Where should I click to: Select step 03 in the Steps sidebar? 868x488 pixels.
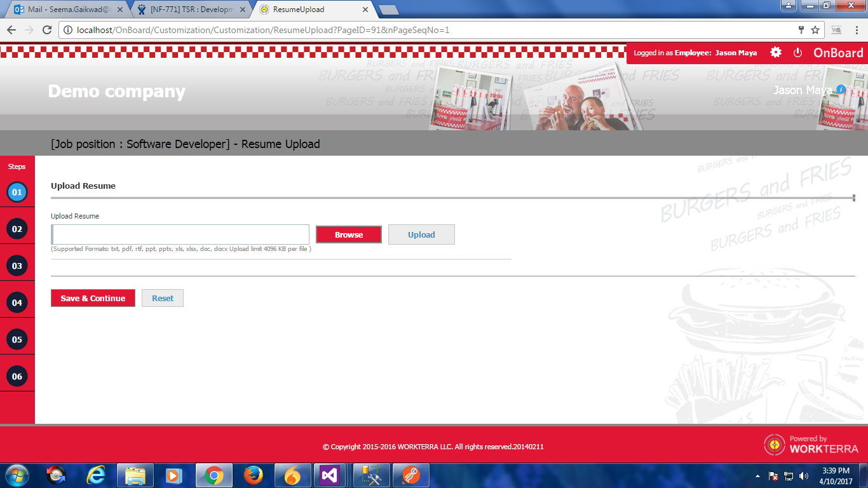click(x=17, y=266)
